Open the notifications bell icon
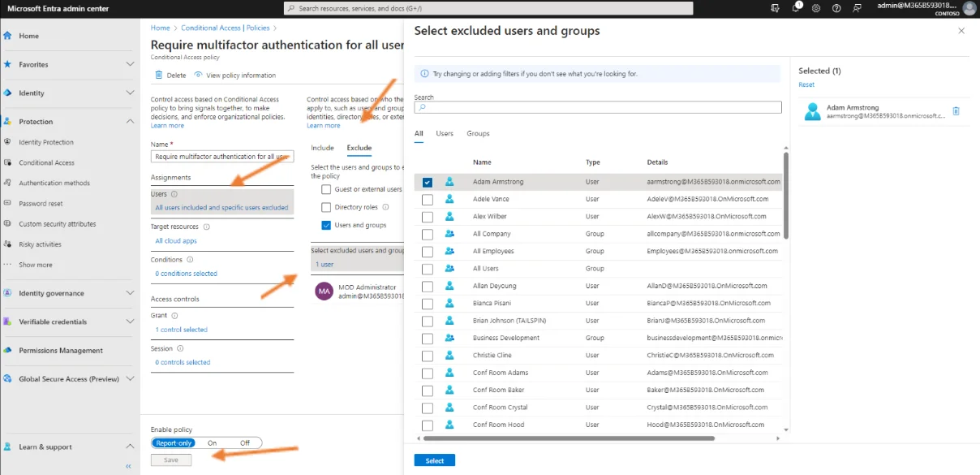The height and width of the screenshot is (475, 980). 796,8
